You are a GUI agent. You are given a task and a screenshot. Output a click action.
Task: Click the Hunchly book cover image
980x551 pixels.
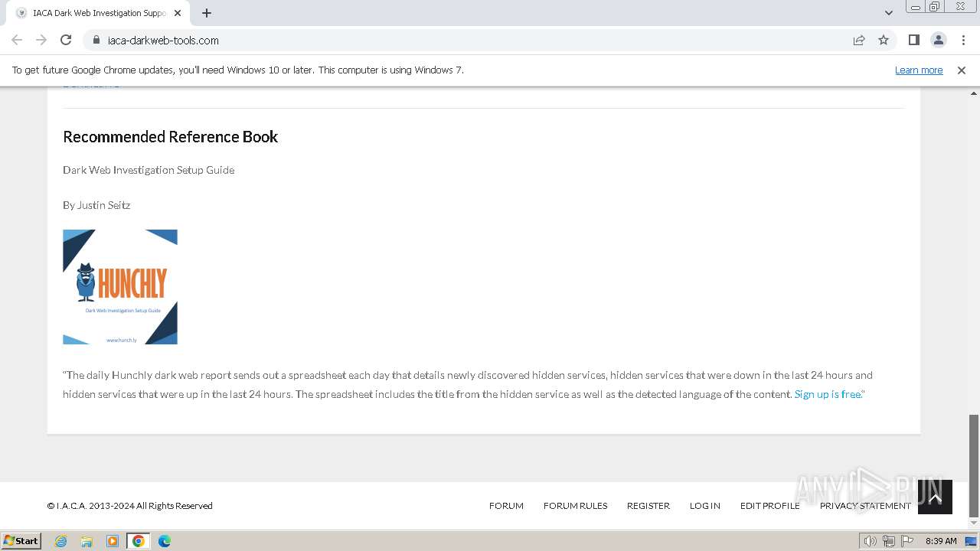(120, 287)
